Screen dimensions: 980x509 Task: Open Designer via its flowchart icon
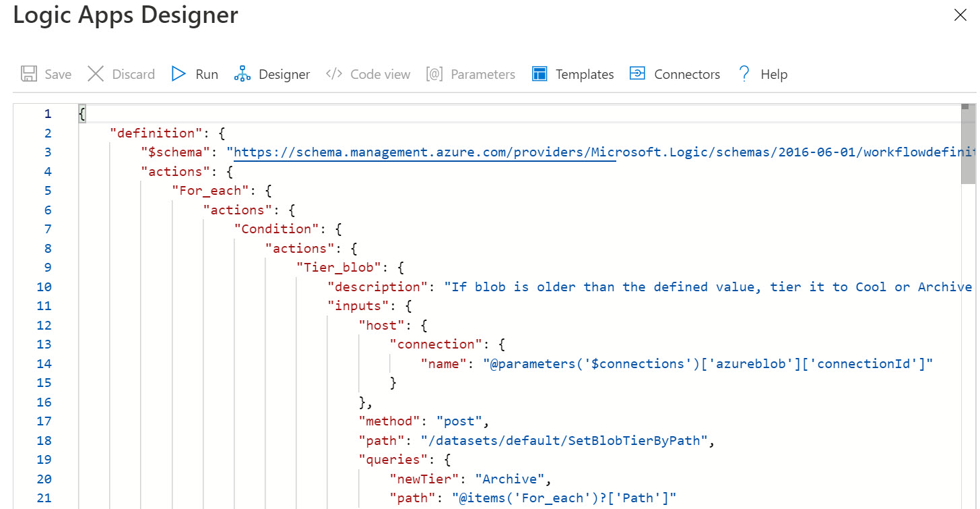click(x=242, y=74)
